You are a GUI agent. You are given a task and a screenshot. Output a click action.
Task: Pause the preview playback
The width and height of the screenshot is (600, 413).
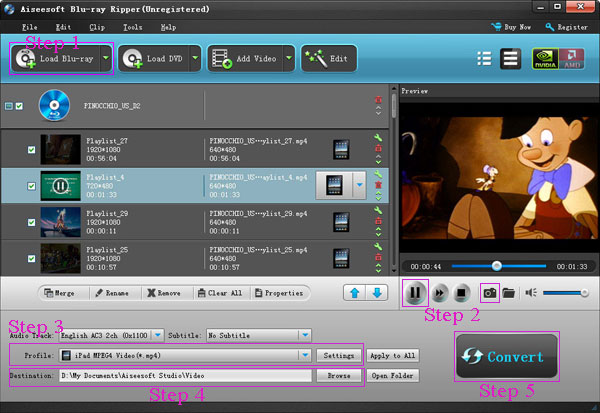pyautogui.click(x=416, y=293)
